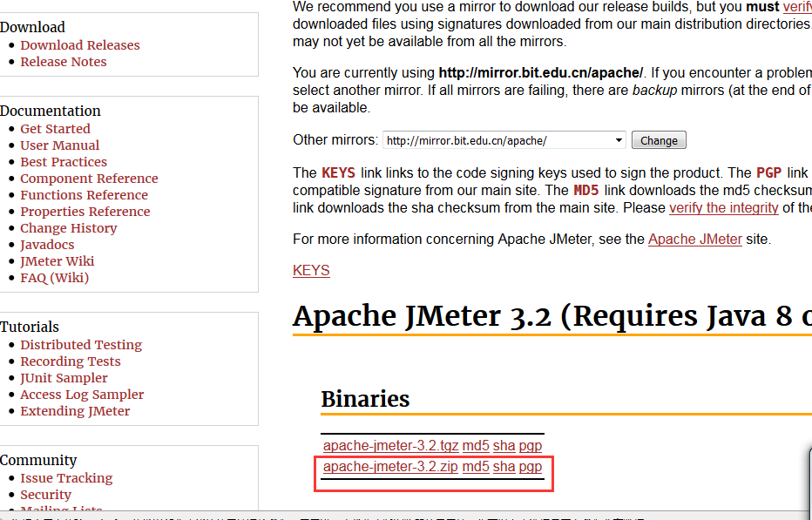Open the Download Releases link
Image resolution: width=812 pixels, height=520 pixels.
pos(80,45)
